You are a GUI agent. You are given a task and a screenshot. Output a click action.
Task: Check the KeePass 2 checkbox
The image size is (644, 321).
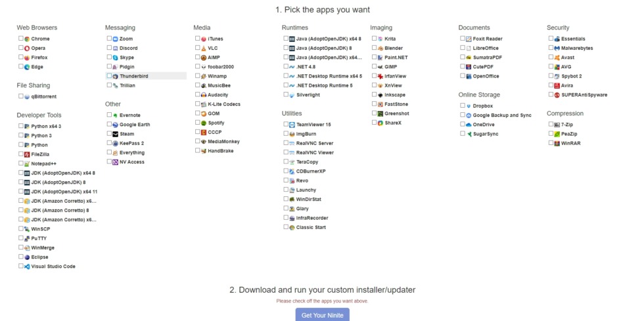tap(109, 143)
